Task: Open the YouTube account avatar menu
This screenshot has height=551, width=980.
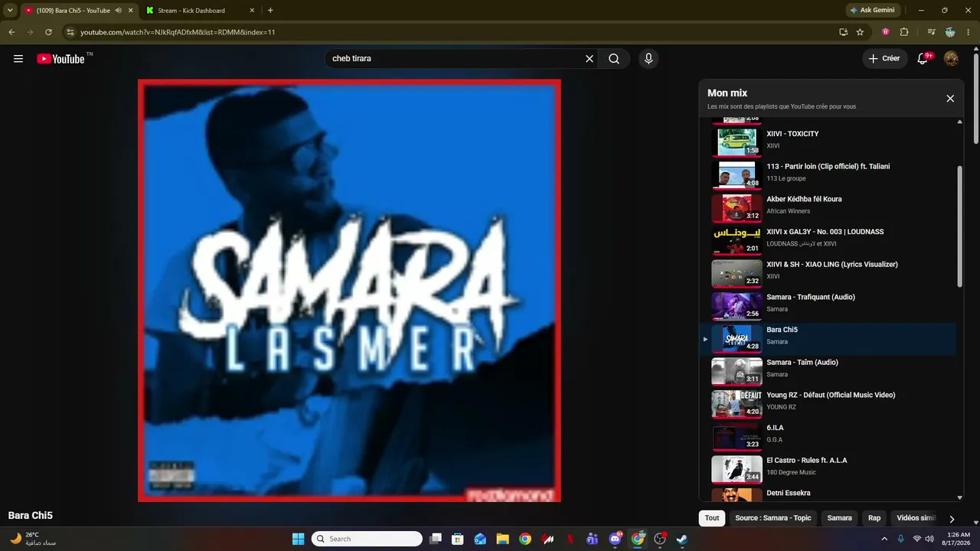Action: pos(952,59)
